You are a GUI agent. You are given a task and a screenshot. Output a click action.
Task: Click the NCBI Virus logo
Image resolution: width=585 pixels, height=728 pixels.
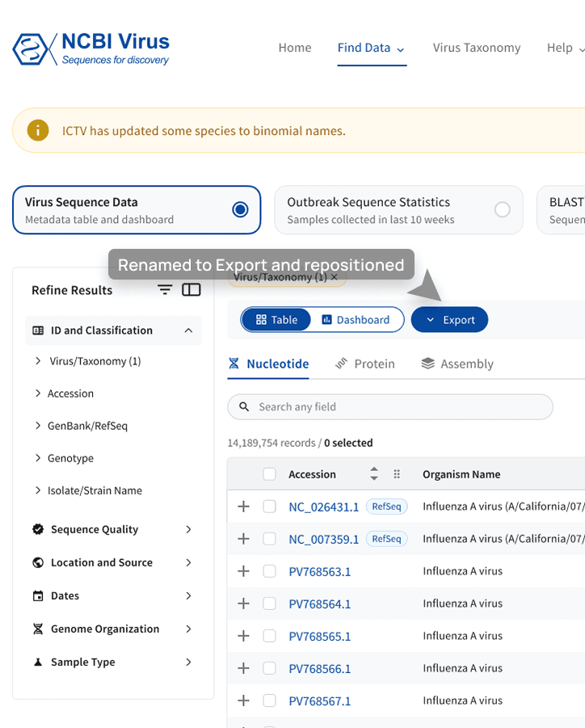[90, 48]
